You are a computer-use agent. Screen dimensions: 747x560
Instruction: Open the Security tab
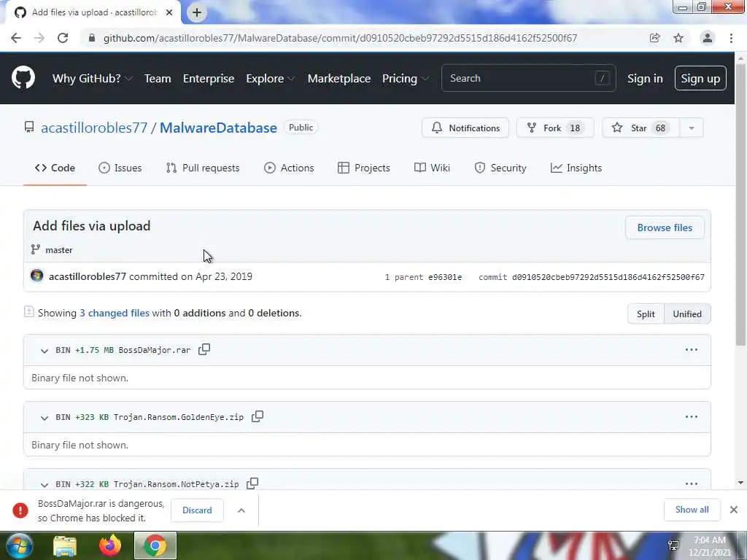pyautogui.click(x=500, y=168)
